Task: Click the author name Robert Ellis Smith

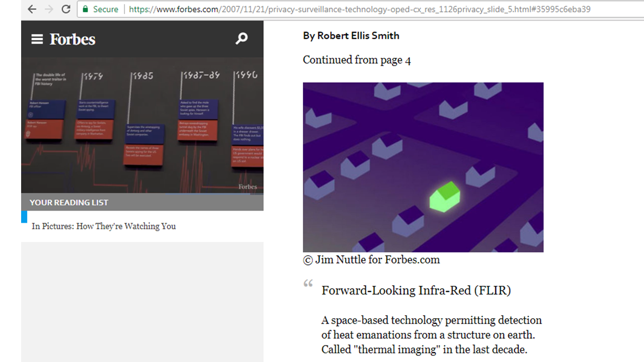Action: [x=358, y=36]
